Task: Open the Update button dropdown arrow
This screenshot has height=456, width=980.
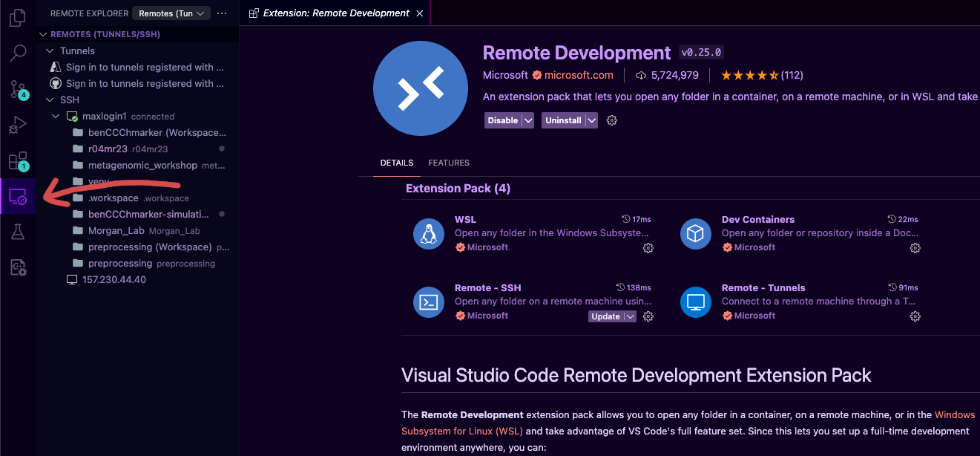Action: pos(630,316)
